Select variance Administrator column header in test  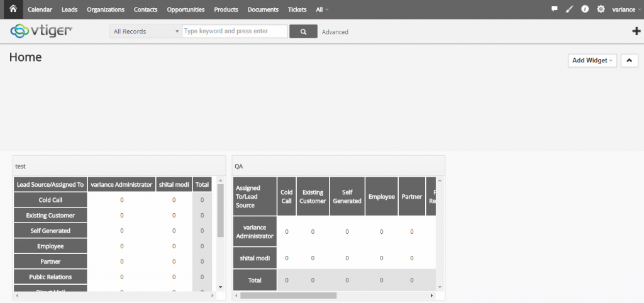point(121,184)
